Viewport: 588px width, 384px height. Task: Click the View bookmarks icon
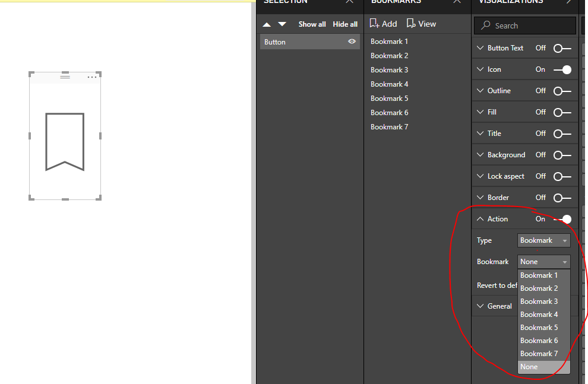point(411,24)
